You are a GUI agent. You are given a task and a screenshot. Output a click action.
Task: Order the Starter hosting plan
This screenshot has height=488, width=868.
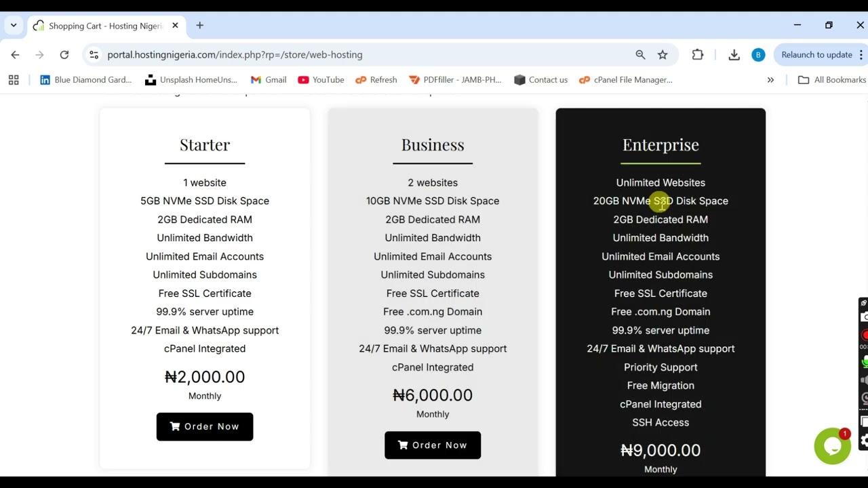click(x=205, y=427)
